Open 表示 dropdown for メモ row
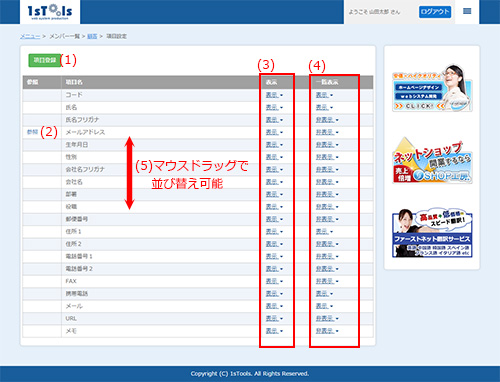 [274, 331]
